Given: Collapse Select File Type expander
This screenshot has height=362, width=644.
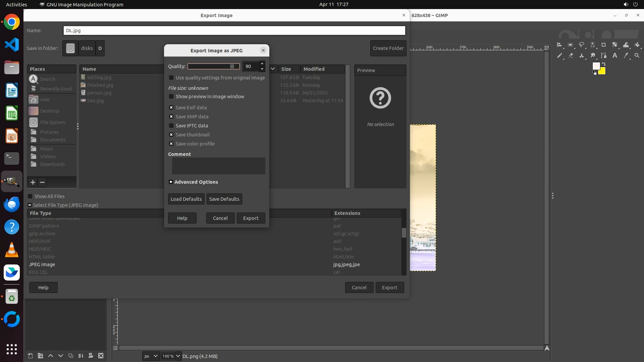Looking at the screenshot, I should [x=30, y=205].
